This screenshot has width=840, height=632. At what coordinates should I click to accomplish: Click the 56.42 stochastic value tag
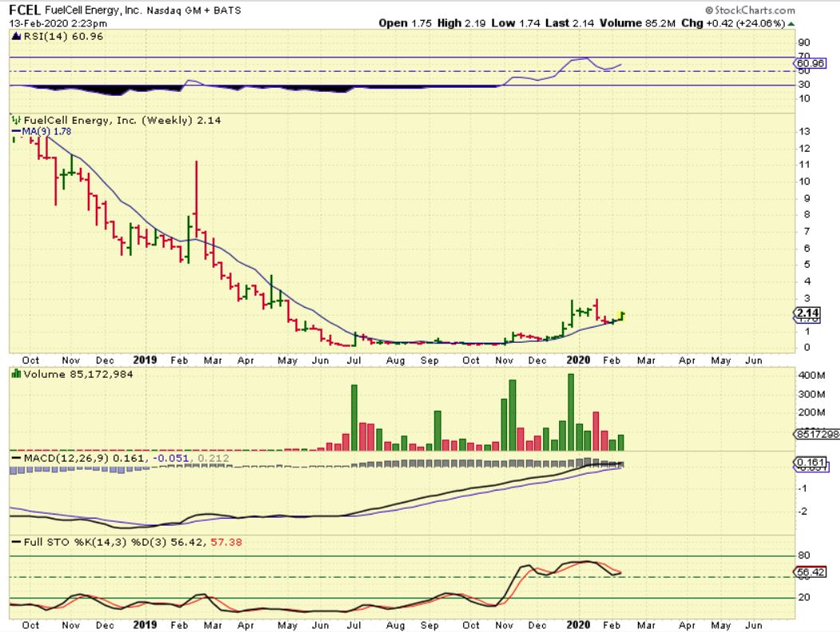[810, 572]
